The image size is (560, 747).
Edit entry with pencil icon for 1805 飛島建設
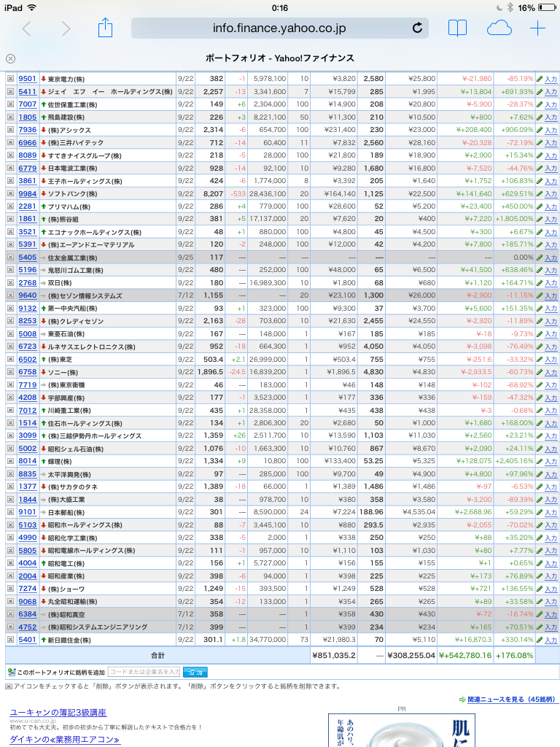(x=540, y=117)
